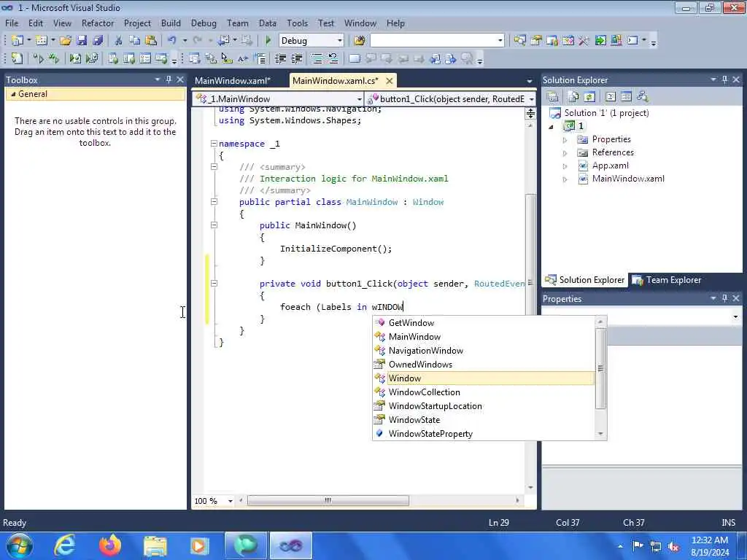Click the Show All Files icon in Solution Explorer

point(573,97)
